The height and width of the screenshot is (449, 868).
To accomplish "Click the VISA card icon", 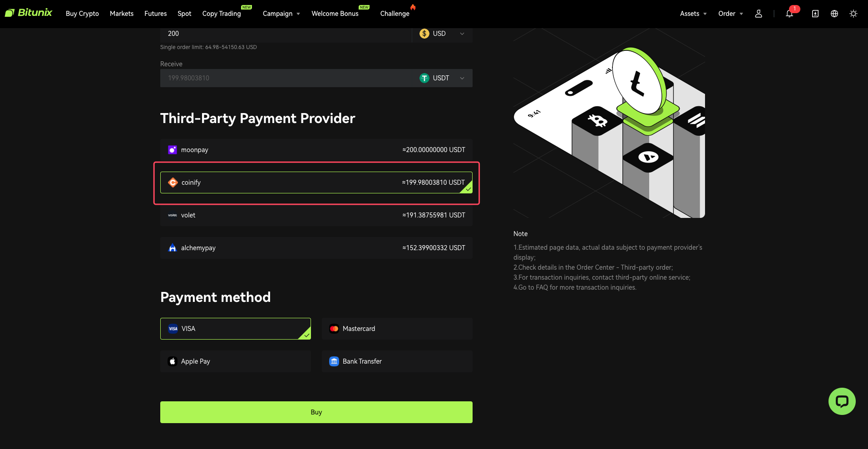I will point(173,329).
